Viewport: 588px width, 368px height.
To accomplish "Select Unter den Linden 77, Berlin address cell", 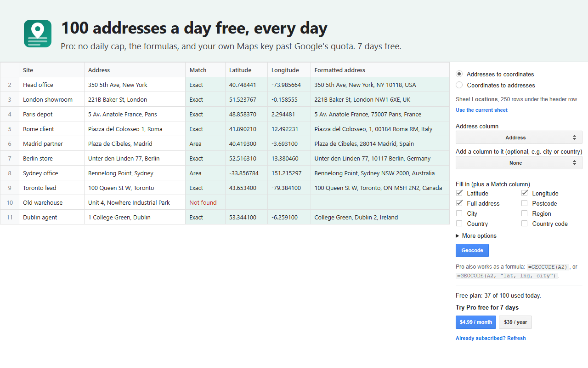I will [135, 158].
